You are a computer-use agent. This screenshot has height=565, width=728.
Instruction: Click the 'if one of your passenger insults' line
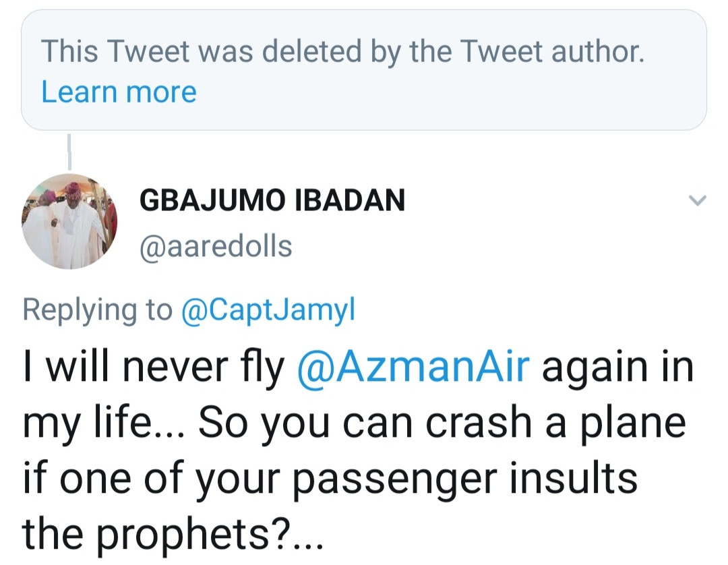coord(330,478)
